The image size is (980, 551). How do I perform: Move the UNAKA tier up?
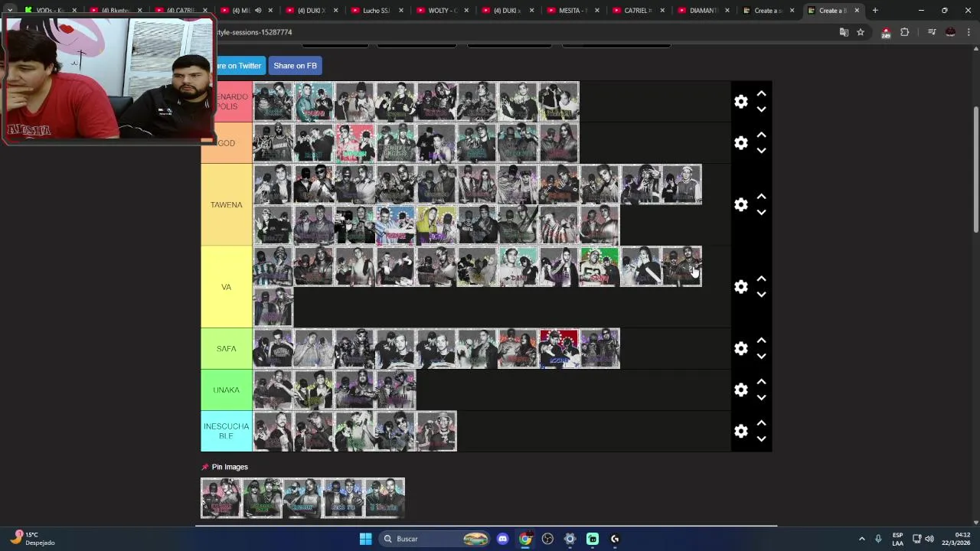coord(761,381)
